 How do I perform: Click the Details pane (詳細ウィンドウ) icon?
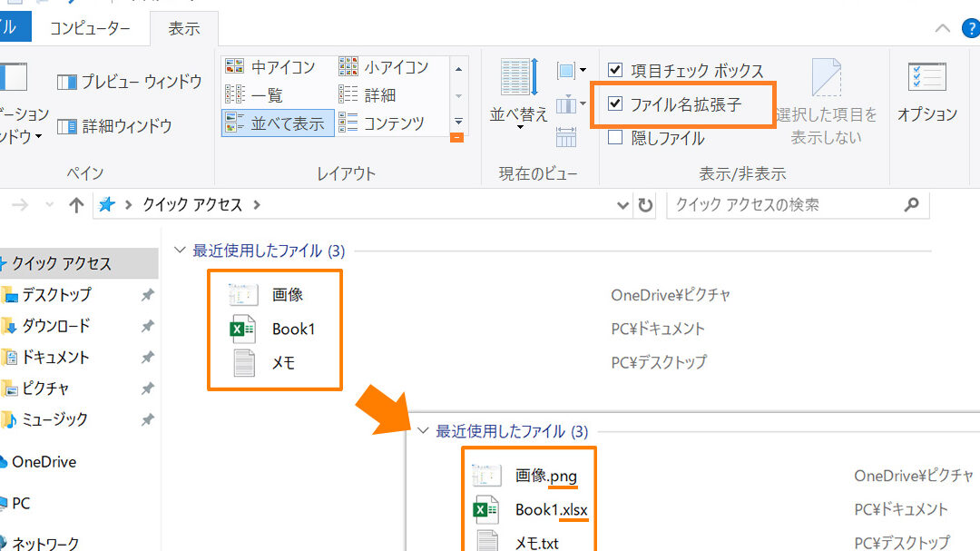(67, 126)
